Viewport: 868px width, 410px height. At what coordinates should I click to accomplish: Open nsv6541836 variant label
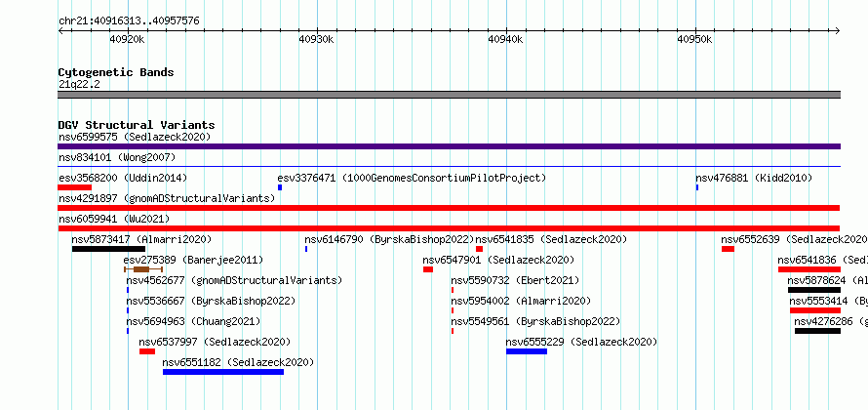tap(822, 260)
